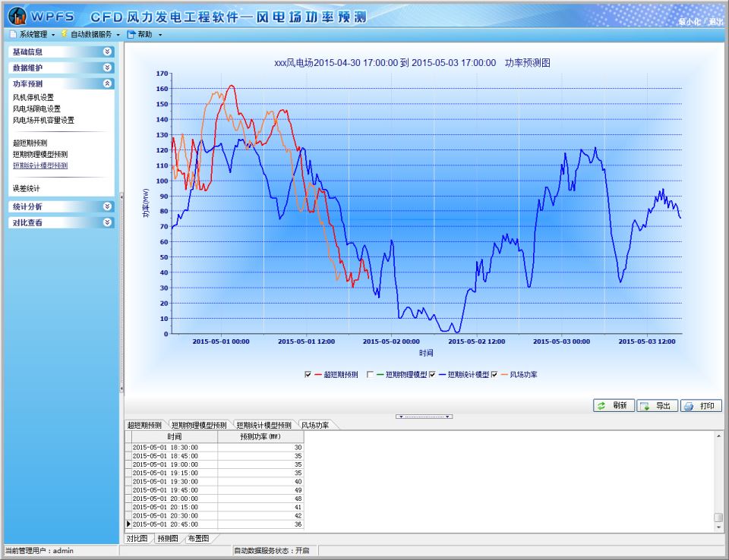Open the 帮助 dropdown arrow
This screenshot has width=729, height=560.
(160, 35)
